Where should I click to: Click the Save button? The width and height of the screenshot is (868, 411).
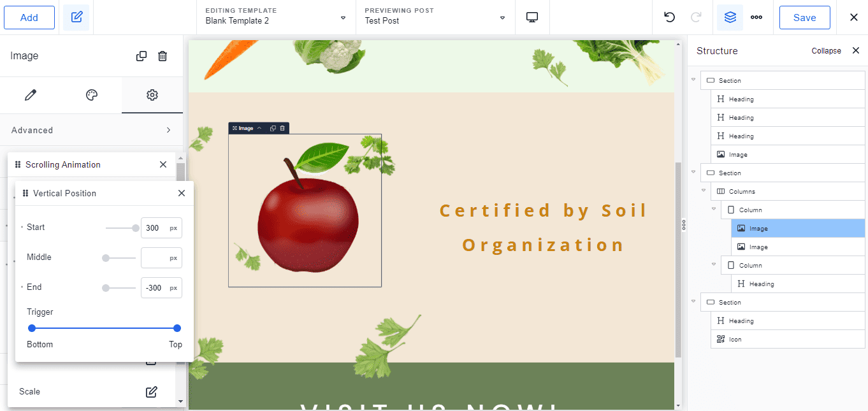coord(804,17)
